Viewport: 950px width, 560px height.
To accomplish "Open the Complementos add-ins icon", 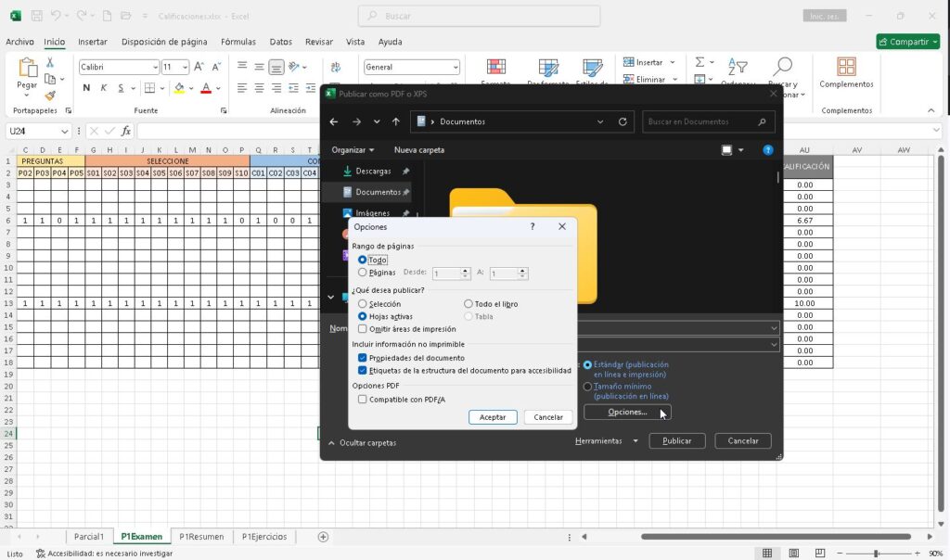I will tap(846, 68).
